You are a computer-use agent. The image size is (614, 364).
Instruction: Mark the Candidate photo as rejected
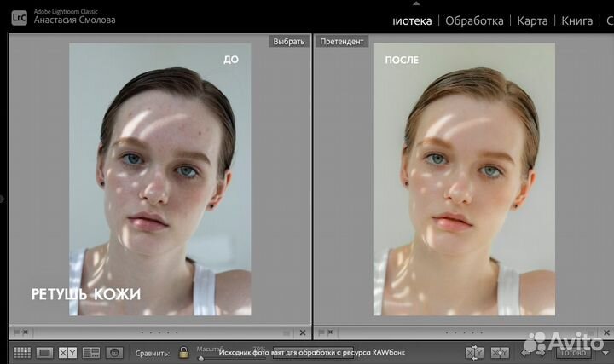click(x=330, y=332)
